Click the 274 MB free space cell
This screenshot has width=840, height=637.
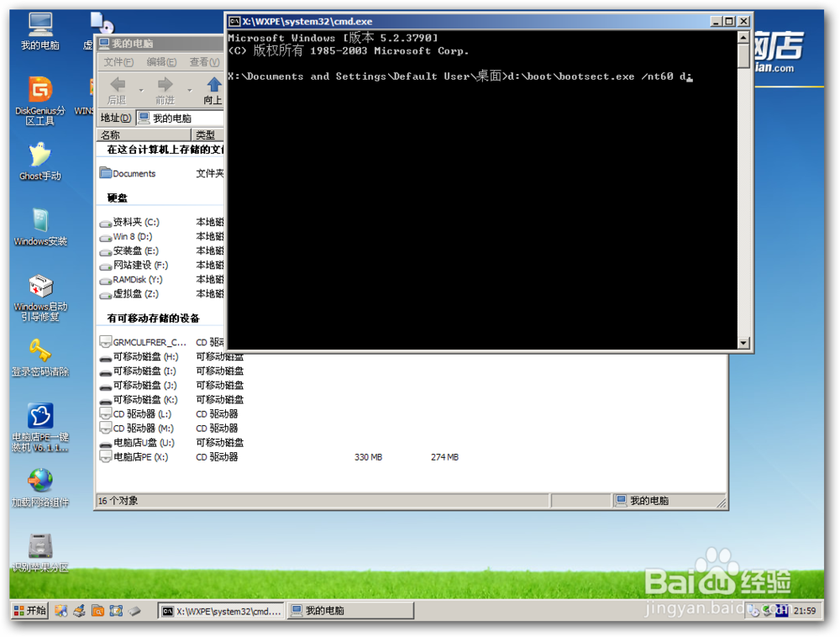click(x=444, y=457)
